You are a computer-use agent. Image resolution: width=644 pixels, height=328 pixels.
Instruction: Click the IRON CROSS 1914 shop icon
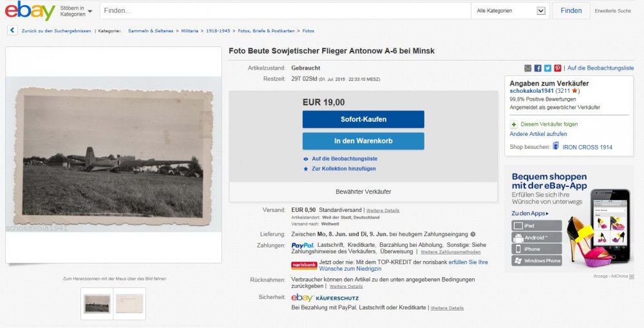[x=555, y=146]
